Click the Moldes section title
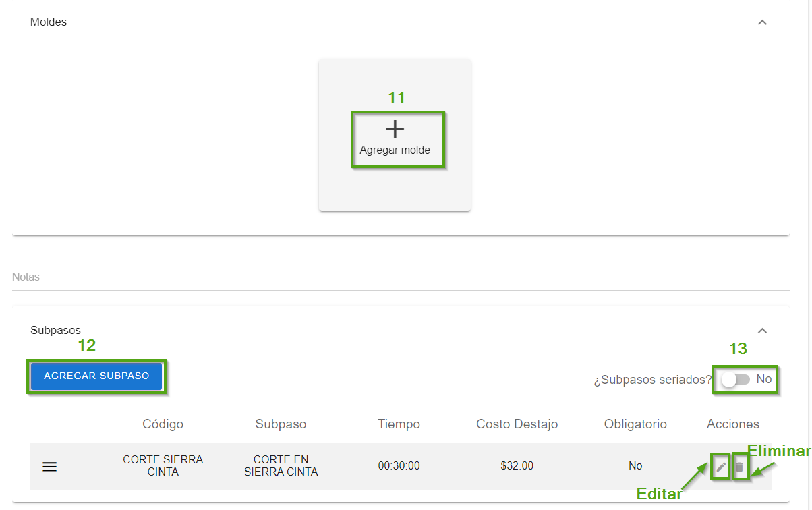This screenshot has width=812, height=510. tap(49, 22)
